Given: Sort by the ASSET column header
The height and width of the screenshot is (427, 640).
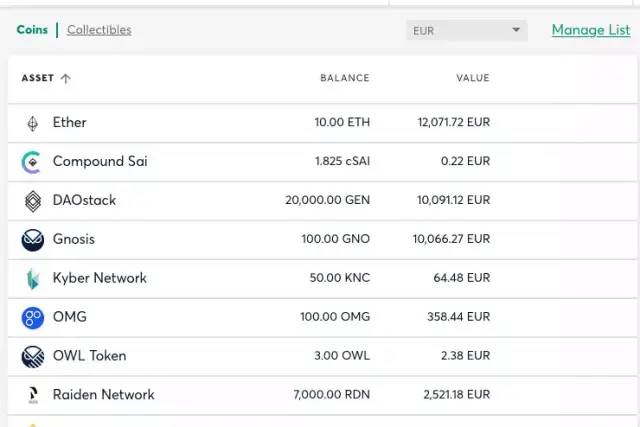Looking at the screenshot, I should [x=38, y=78].
